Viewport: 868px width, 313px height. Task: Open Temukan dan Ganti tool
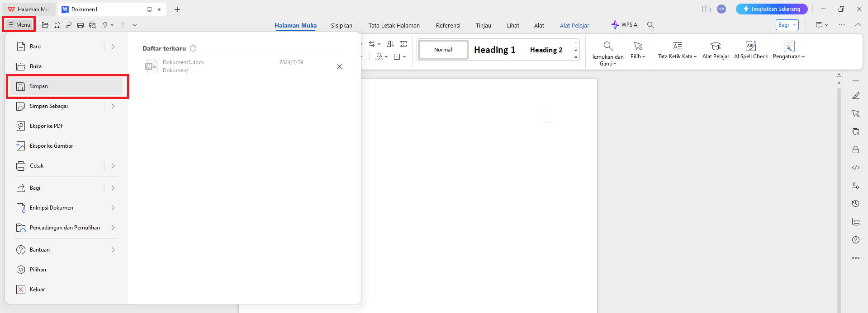point(607,53)
